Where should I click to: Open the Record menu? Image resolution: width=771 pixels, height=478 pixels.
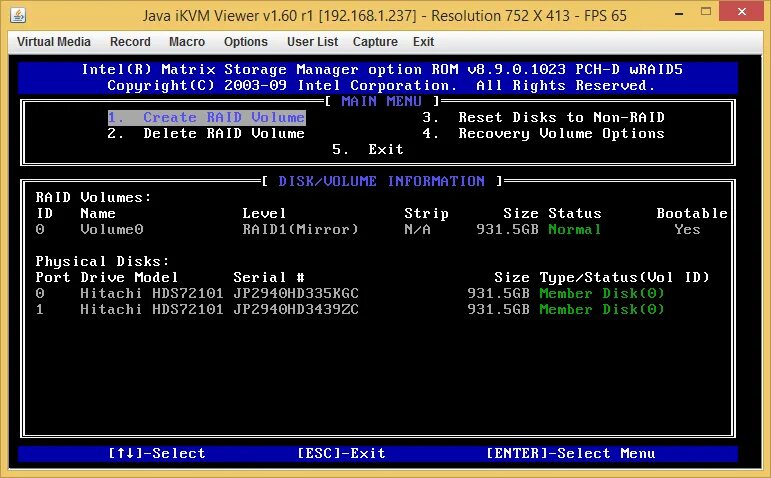[x=130, y=42]
